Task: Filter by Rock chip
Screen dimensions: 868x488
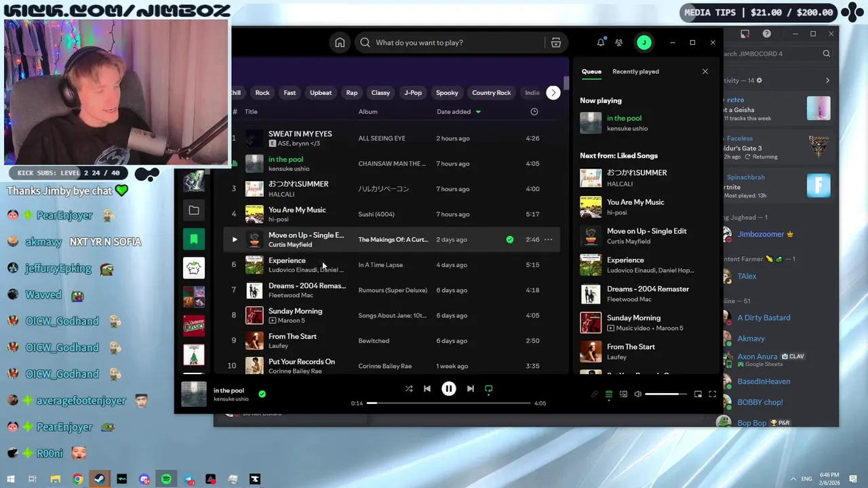Action: [x=262, y=93]
